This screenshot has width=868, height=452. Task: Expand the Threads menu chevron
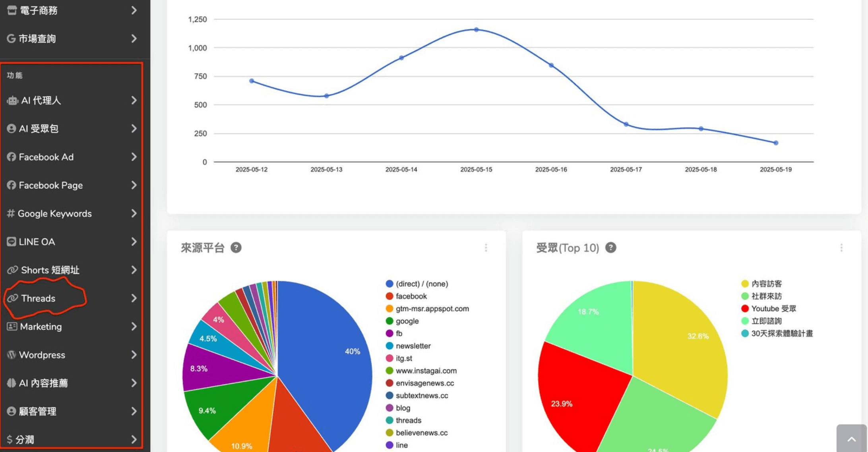[x=134, y=298]
